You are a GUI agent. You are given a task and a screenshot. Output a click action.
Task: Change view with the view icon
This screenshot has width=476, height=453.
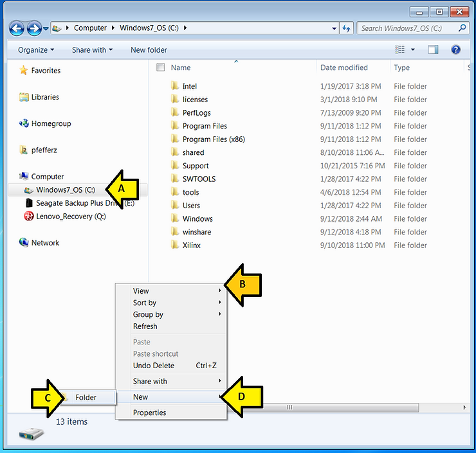point(399,49)
